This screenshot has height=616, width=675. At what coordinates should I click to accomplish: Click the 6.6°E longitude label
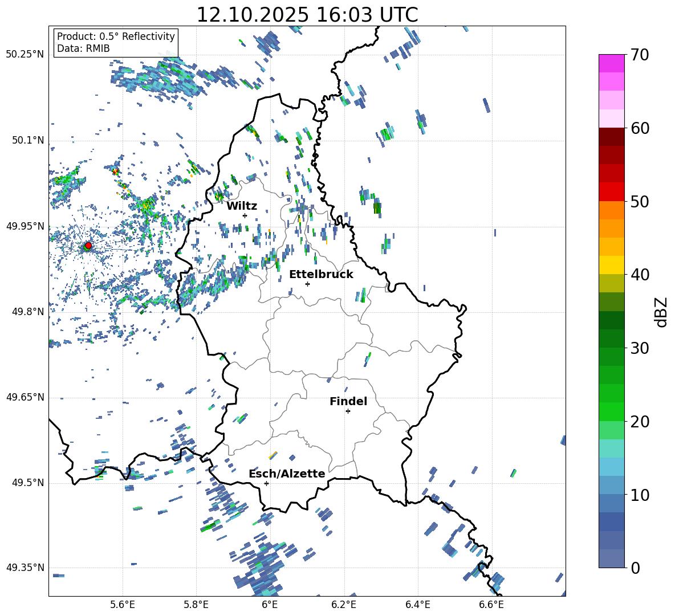tap(491, 605)
